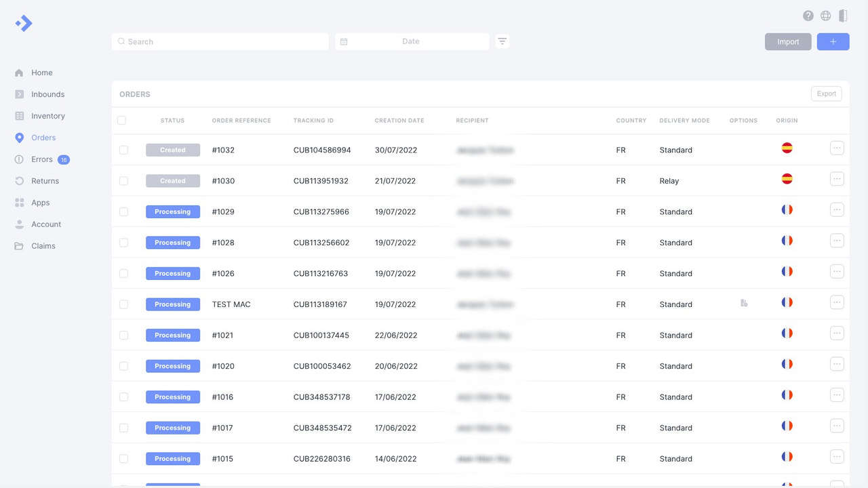Open the Apps section
The image size is (868, 488).
[40, 203]
